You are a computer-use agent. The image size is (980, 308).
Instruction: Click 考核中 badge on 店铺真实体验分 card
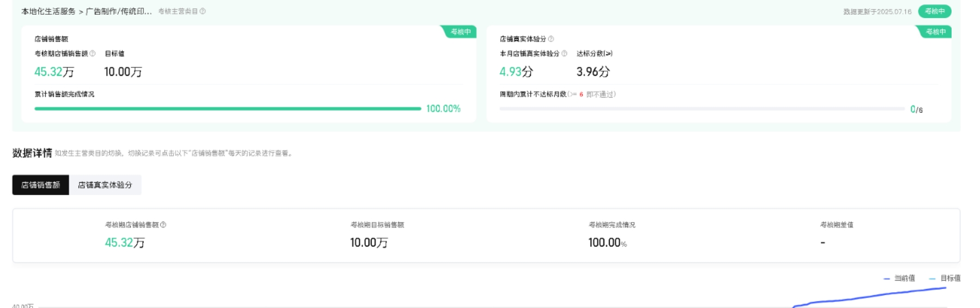pos(935,32)
